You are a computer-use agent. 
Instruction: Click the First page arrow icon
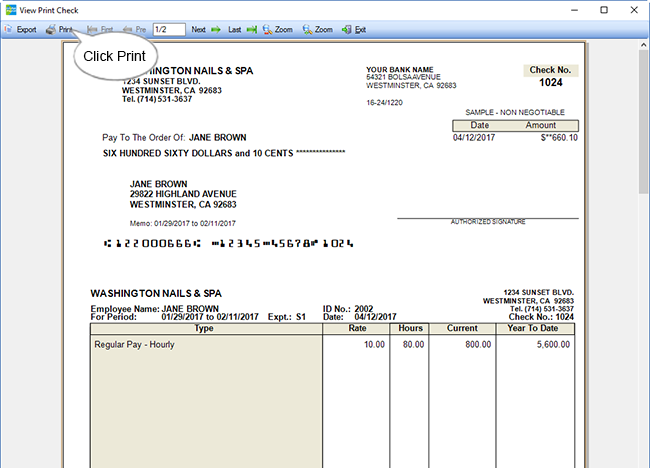[x=93, y=30]
